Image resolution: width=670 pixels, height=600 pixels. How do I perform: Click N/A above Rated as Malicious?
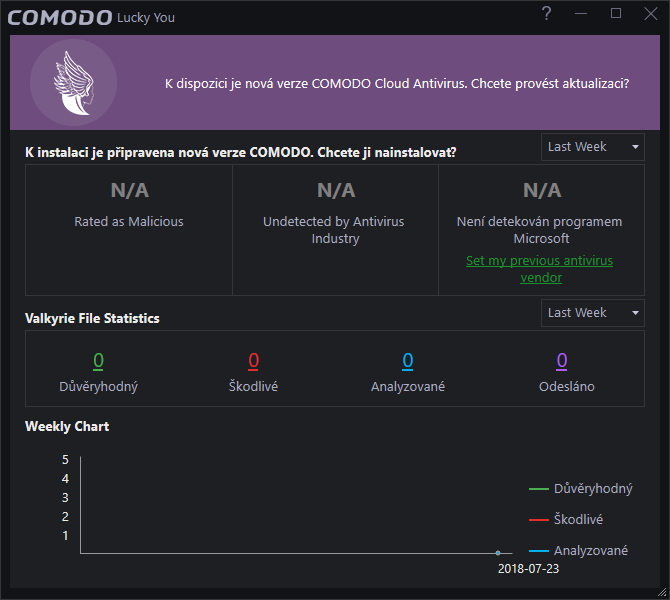coord(129,191)
